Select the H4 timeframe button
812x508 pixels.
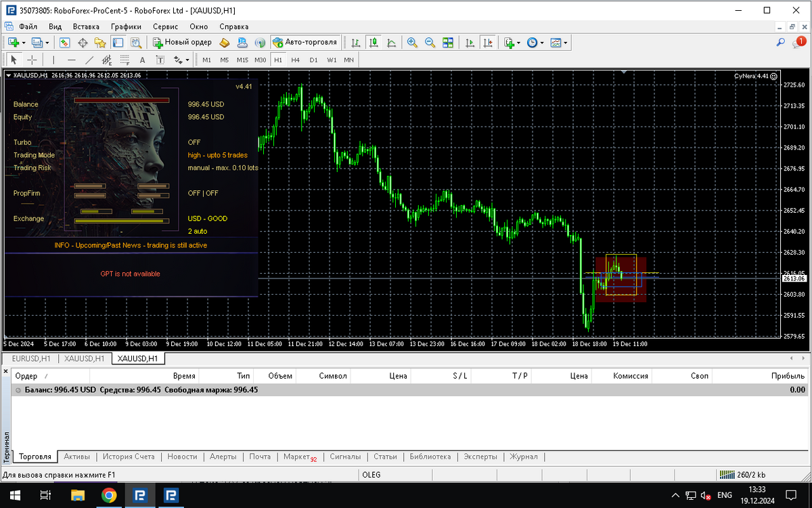(x=296, y=60)
